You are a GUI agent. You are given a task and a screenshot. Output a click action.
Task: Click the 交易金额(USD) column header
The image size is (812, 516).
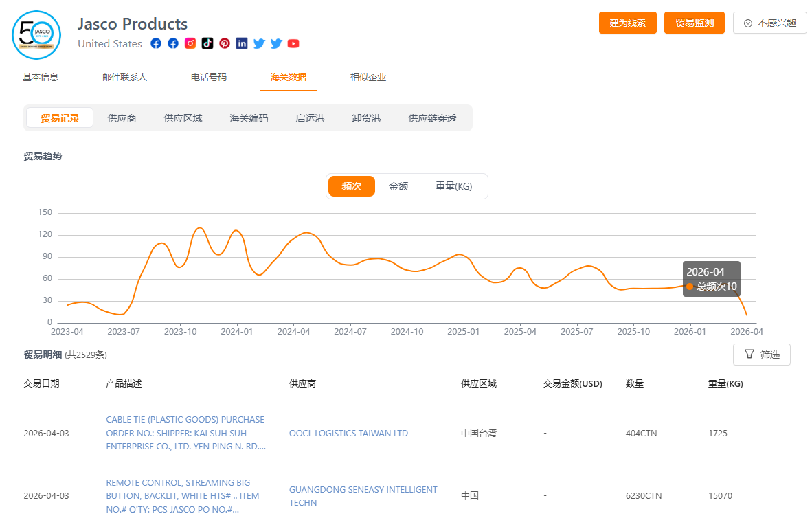pyautogui.click(x=573, y=383)
